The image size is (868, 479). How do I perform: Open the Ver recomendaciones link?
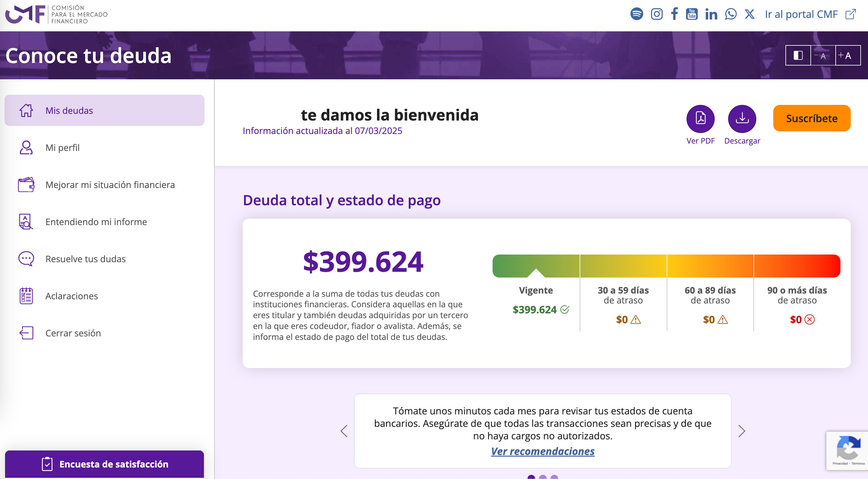[542, 451]
